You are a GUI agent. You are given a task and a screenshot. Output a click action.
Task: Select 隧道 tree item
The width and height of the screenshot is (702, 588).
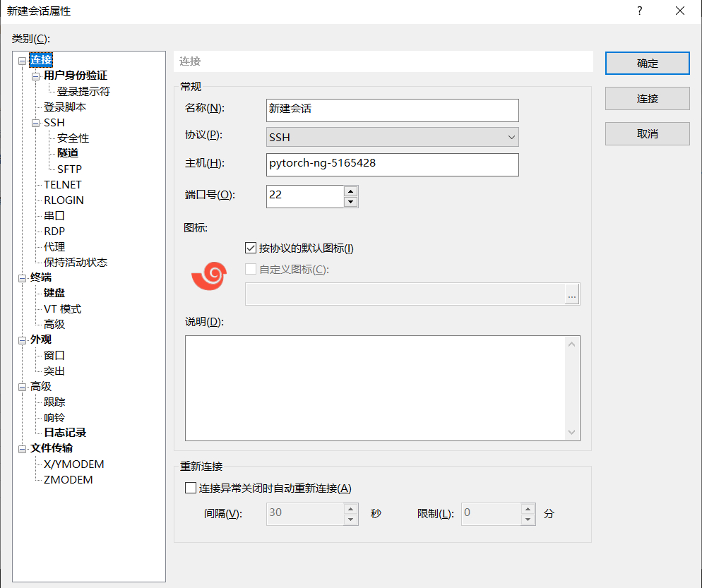click(x=68, y=153)
